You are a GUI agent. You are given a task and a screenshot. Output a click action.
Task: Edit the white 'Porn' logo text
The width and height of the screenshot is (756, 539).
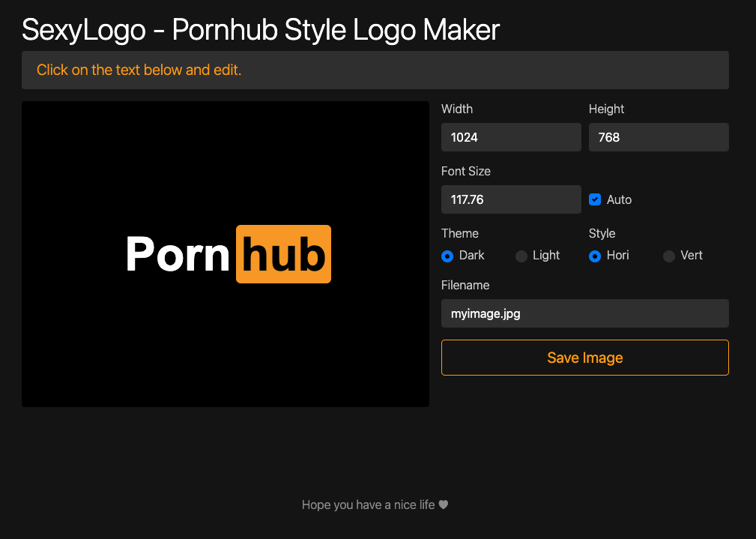pos(178,254)
